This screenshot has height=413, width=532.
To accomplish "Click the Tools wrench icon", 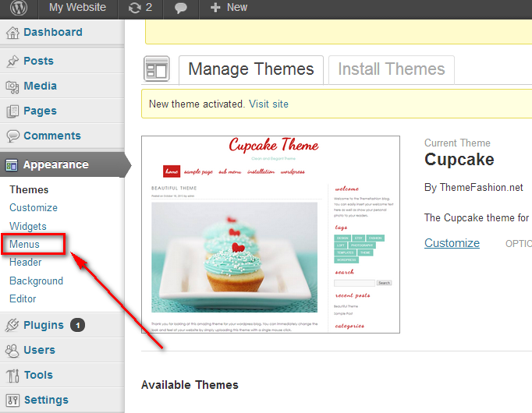I will (12, 376).
